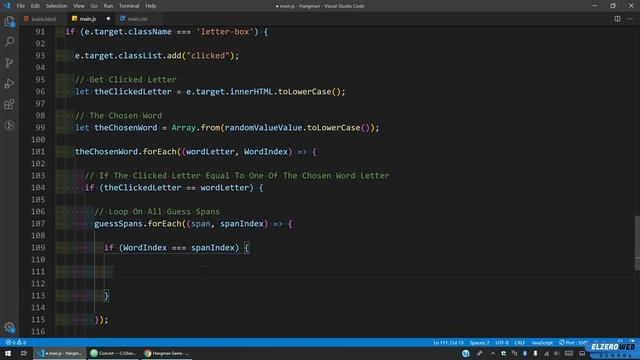Open the Help menu
Image resolution: width=640 pixels, height=360 pixels.
(x=151, y=6)
